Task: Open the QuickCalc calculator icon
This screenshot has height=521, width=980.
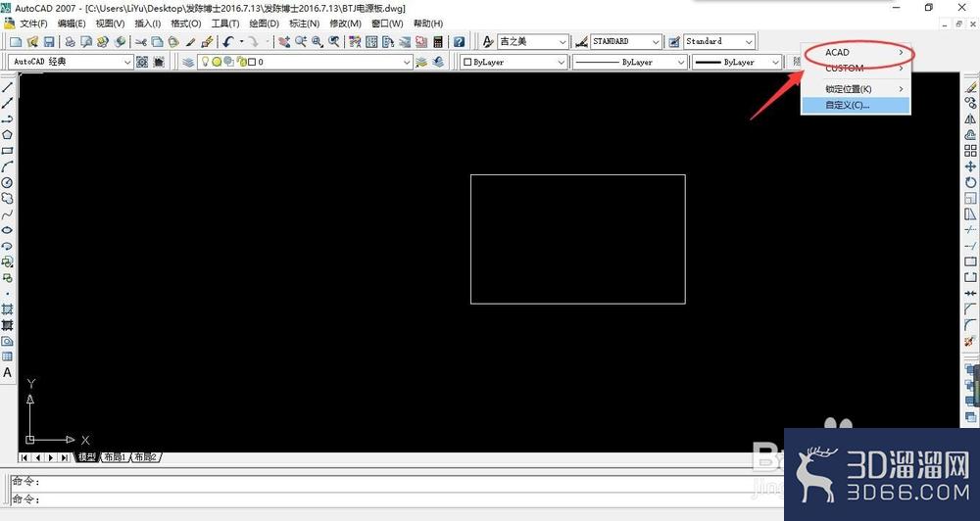Action: pos(437,41)
